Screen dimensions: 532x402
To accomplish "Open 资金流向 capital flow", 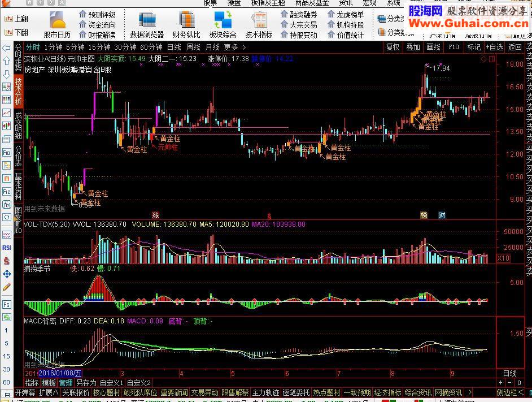I will point(97,25).
